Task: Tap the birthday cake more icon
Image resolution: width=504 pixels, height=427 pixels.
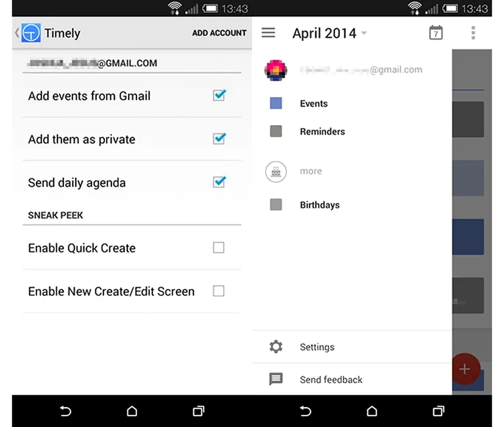Action: (x=275, y=171)
